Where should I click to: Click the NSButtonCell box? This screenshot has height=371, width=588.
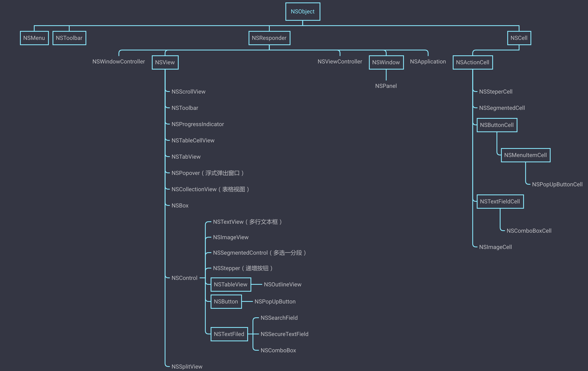pos(497,125)
